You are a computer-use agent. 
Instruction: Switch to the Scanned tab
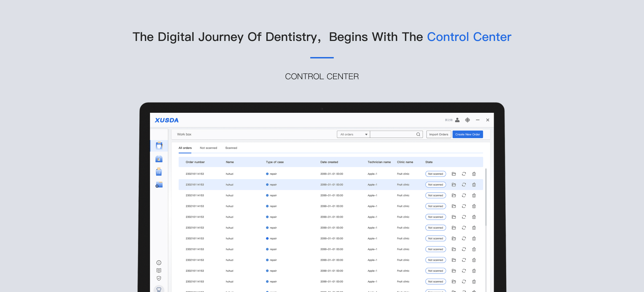231,148
